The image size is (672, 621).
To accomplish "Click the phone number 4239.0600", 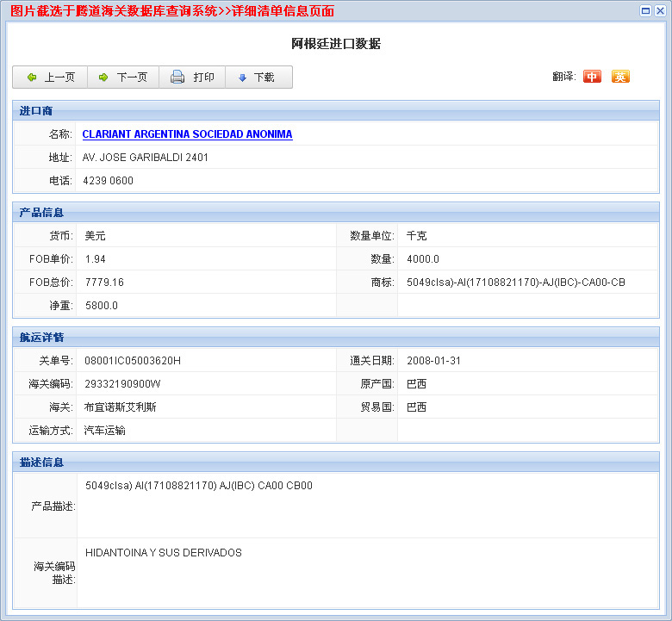I will pyautogui.click(x=108, y=181).
